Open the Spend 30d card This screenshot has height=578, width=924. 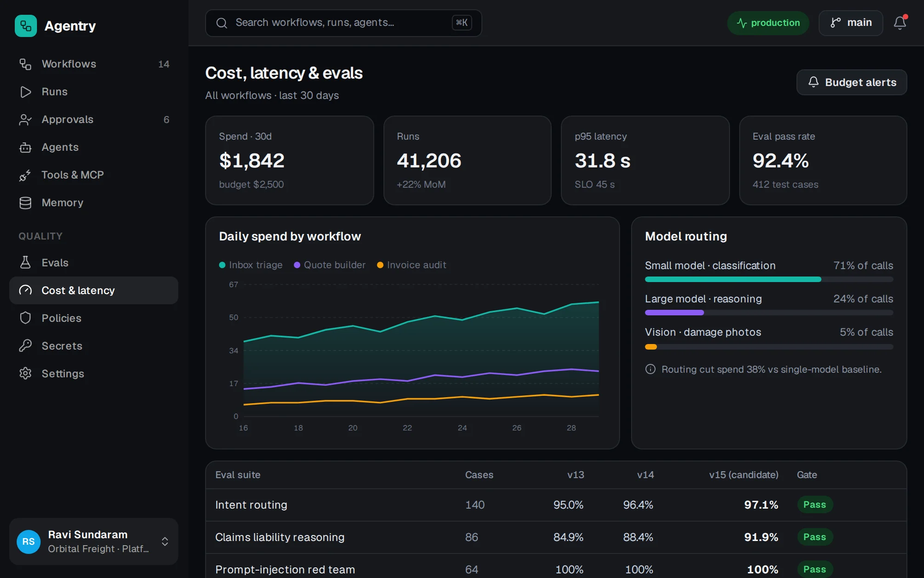(x=290, y=160)
